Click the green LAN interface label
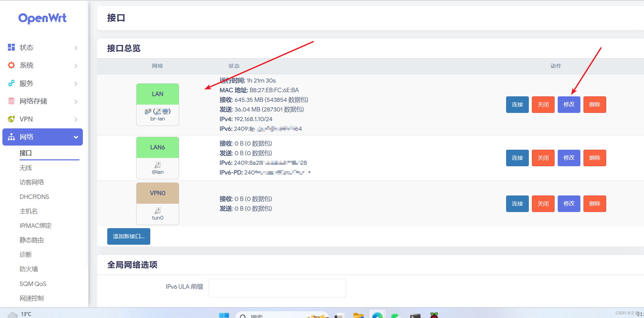This screenshot has width=644, height=318. tap(157, 94)
